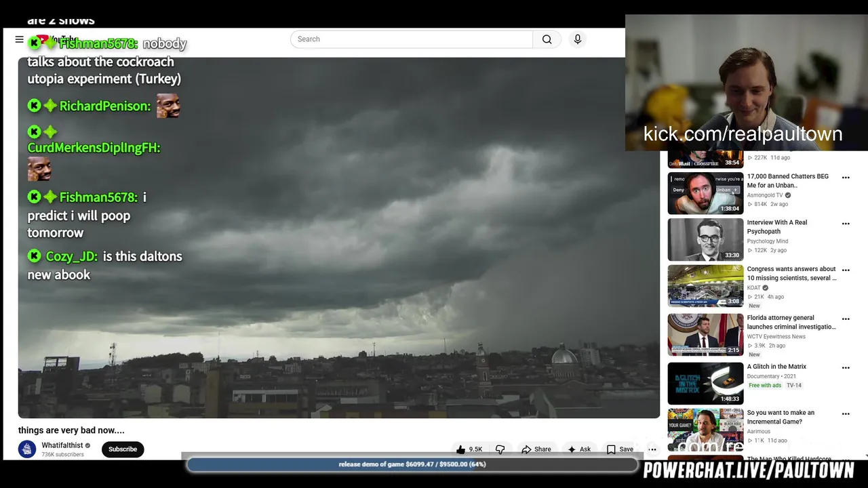Open the YouTube hamburger guide menu
The image size is (868, 488).
coord(19,39)
